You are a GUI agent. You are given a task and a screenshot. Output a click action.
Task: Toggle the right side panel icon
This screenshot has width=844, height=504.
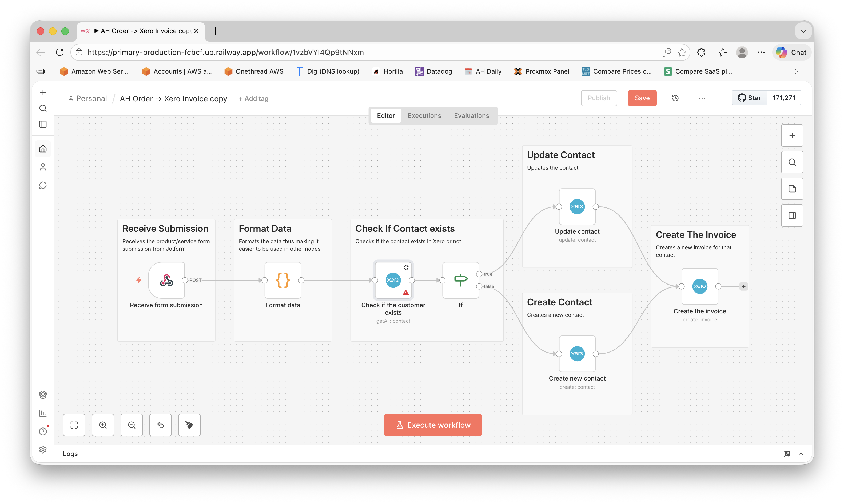click(792, 215)
